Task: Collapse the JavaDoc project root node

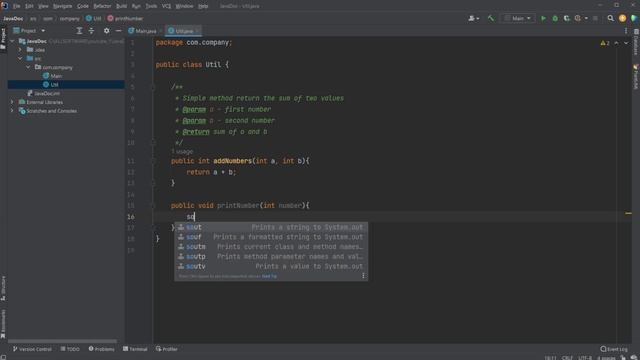Action: point(12,41)
